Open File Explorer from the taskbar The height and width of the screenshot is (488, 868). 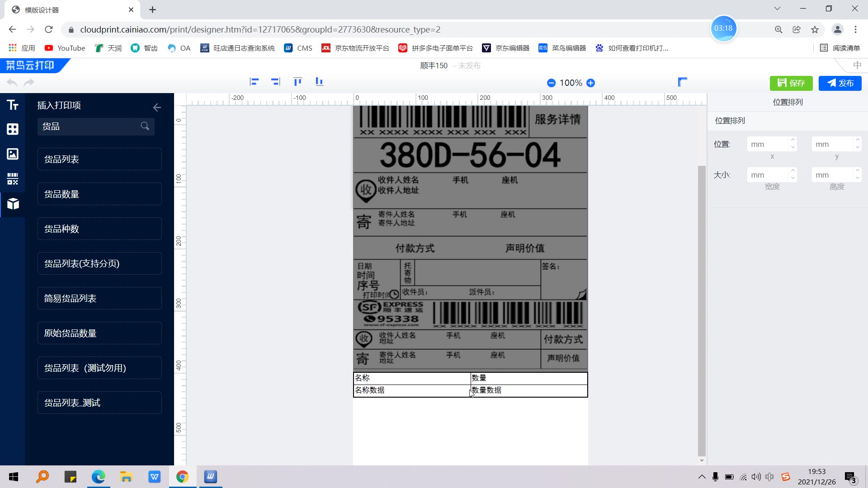(x=126, y=477)
